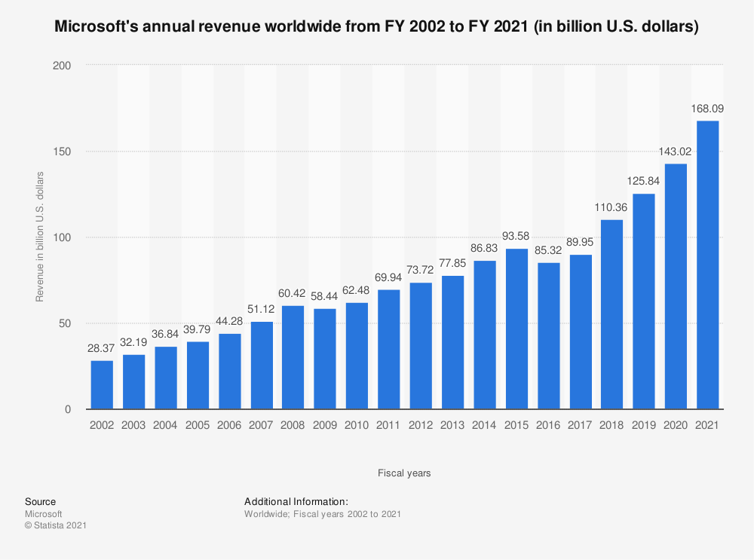Click the 2021 x-axis year label
The height and width of the screenshot is (560, 754).
[x=707, y=425]
